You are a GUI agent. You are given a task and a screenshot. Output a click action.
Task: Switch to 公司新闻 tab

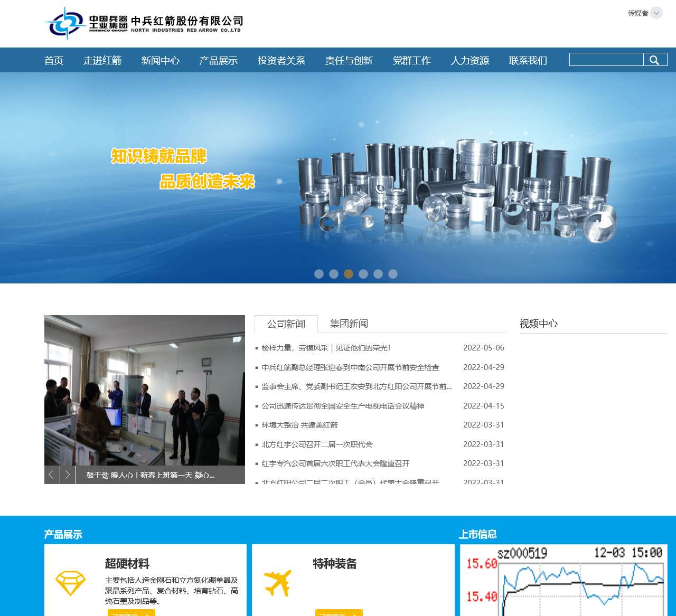click(x=286, y=324)
